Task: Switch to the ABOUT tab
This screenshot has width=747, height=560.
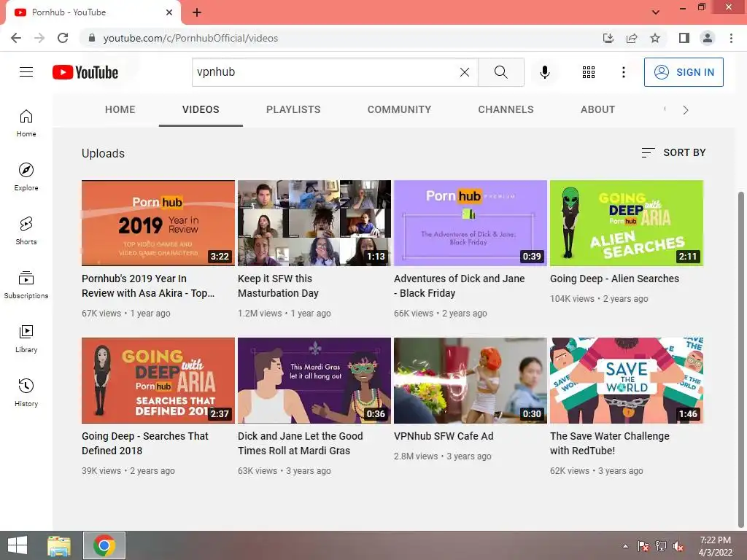Action: pyautogui.click(x=598, y=109)
